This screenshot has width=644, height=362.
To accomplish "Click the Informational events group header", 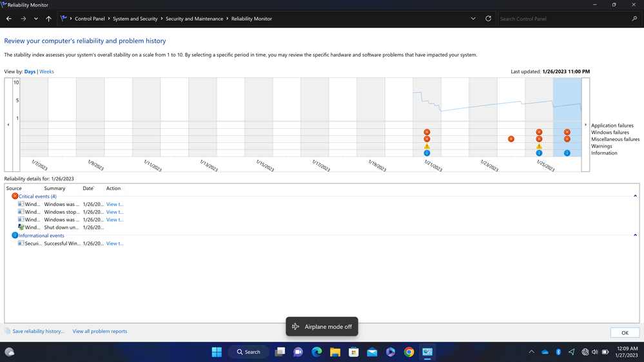I will pyautogui.click(x=41, y=236).
